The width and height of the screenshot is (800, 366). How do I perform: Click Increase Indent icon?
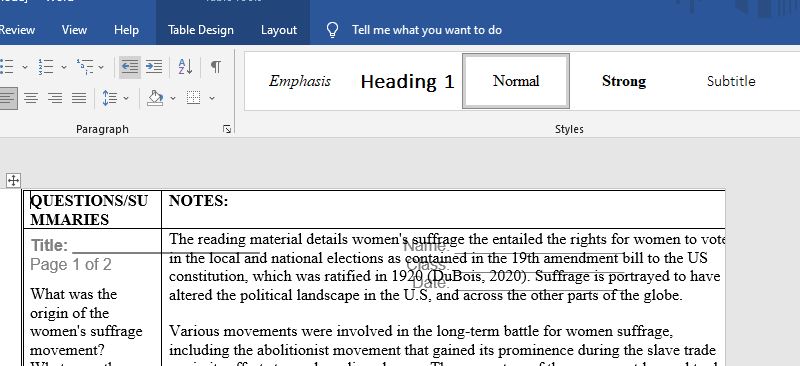pos(154,67)
